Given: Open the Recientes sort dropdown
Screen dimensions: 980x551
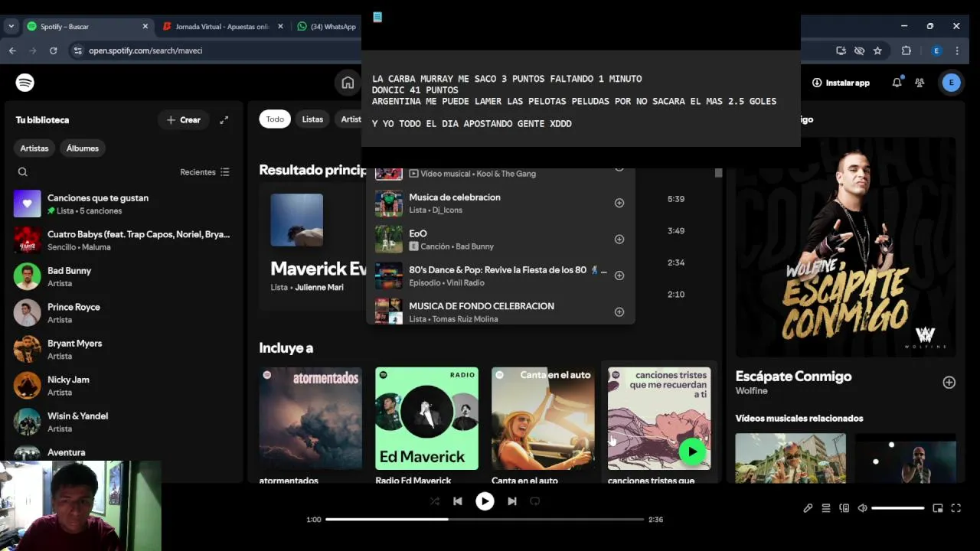Looking at the screenshot, I should [204, 172].
